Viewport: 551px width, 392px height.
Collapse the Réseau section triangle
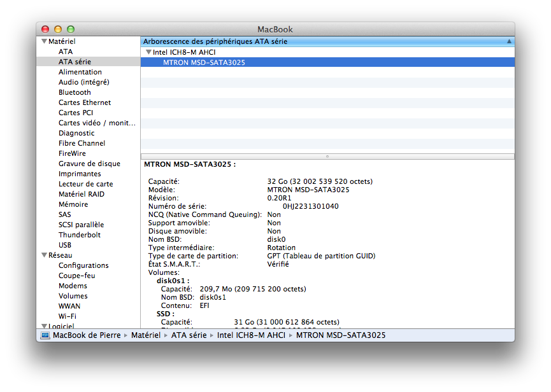pos(45,255)
